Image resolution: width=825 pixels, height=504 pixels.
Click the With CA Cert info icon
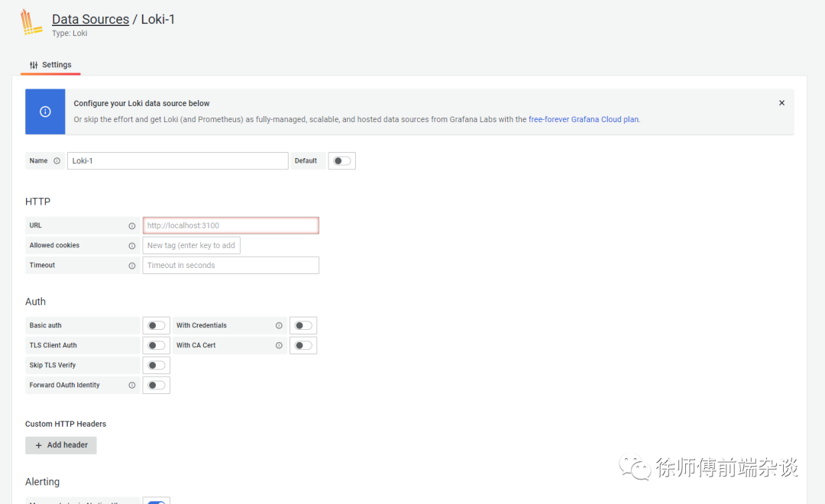pyautogui.click(x=279, y=346)
